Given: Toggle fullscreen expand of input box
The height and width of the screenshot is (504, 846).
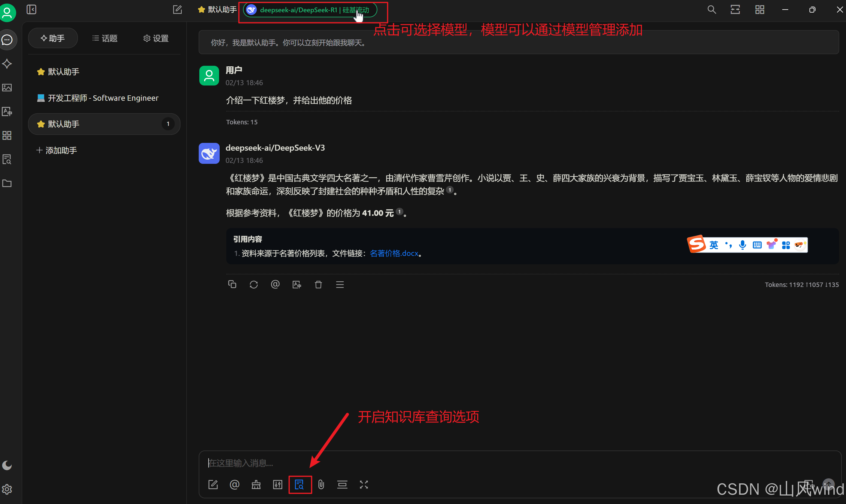Looking at the screenshot, I should click(x=364, y=485).
